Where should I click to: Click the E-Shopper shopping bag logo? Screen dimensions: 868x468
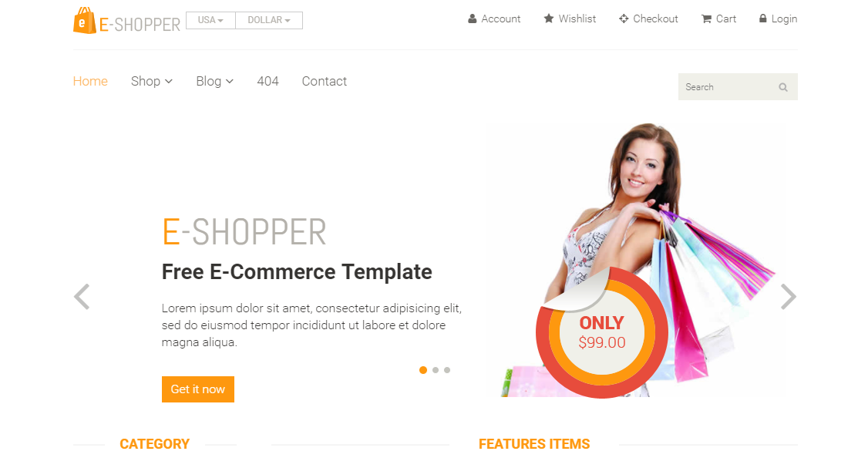[84, 21]
